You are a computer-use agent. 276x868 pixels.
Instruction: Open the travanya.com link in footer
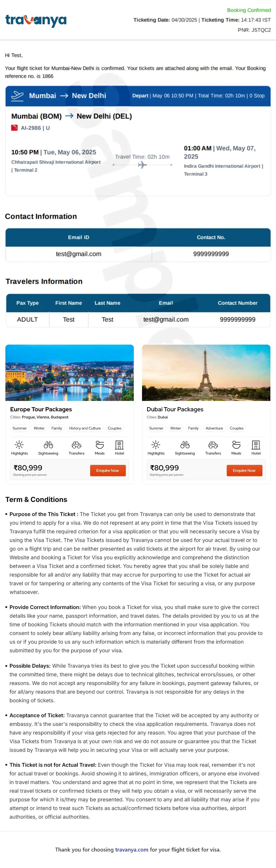(131, 849)
